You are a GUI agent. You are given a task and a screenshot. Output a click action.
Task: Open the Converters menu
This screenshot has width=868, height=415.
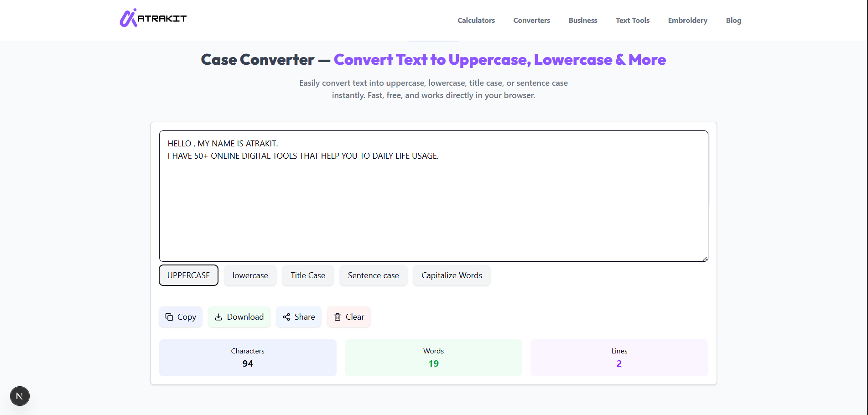coord(532,21)
